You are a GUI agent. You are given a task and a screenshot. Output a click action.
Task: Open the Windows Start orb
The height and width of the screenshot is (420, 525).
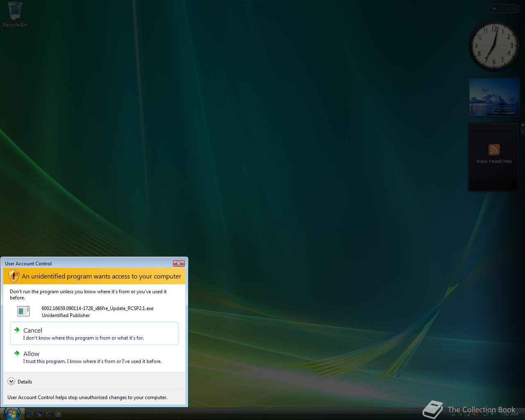(x=11, y=413)
